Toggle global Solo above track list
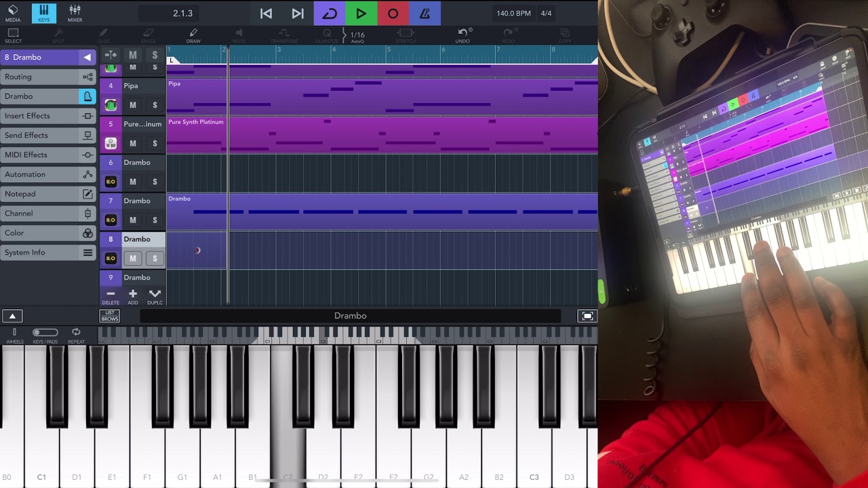The image size is (868, 488). (x=155, y=55)
